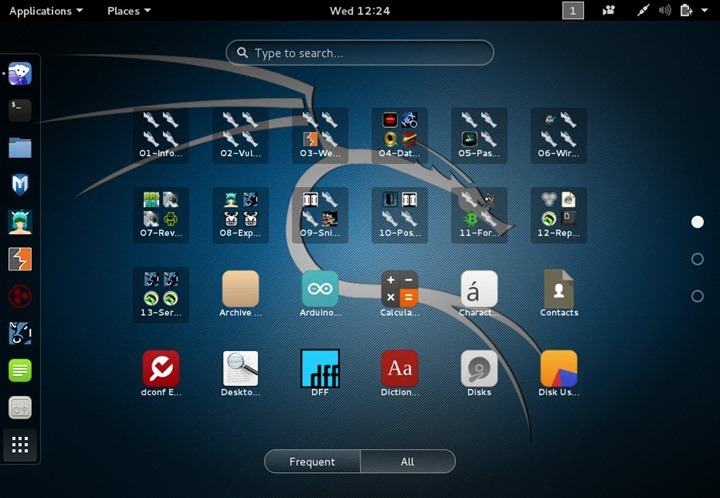Image resolution: width=720 pixels, height=498 pixels.
Task: Open Metasploit from the dock
Action: 20,185
